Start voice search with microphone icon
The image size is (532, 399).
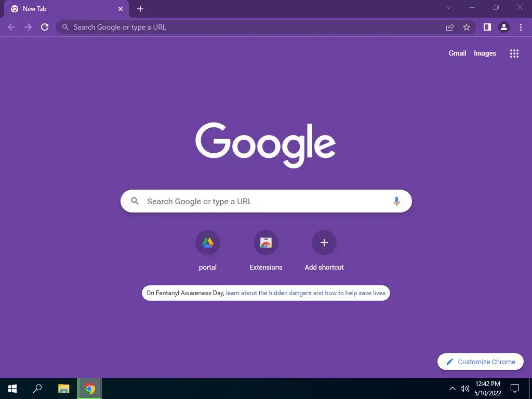click(x=396, y=201)
